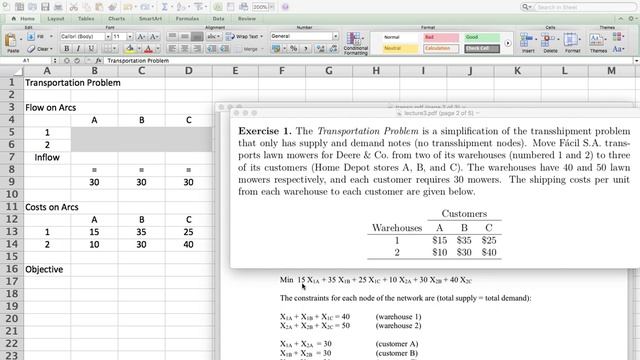Click the percent style icon
The image size is (640, 360).
click(x=293, y=49)
